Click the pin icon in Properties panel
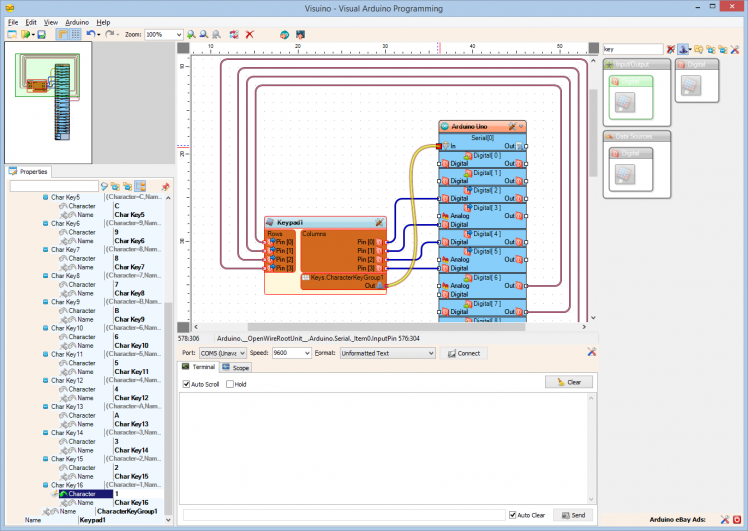Viewport: 748px width, 531px height. (x=165, y=186)
